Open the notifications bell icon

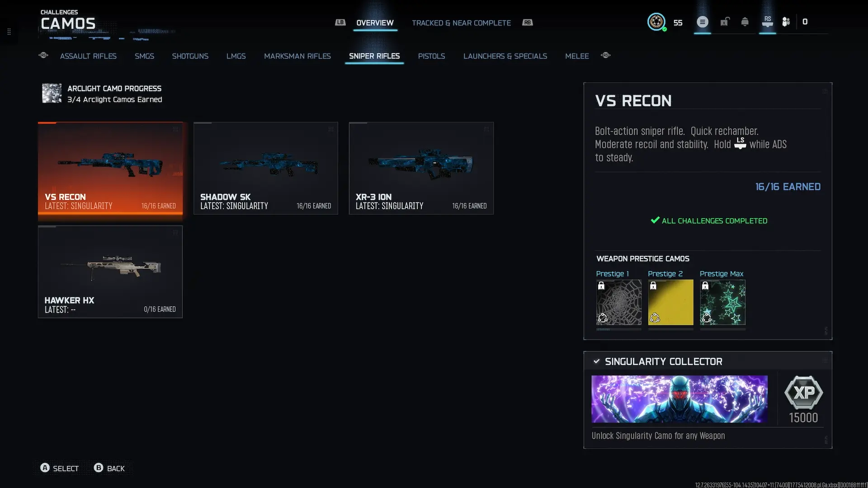click(x=745, y=22)
